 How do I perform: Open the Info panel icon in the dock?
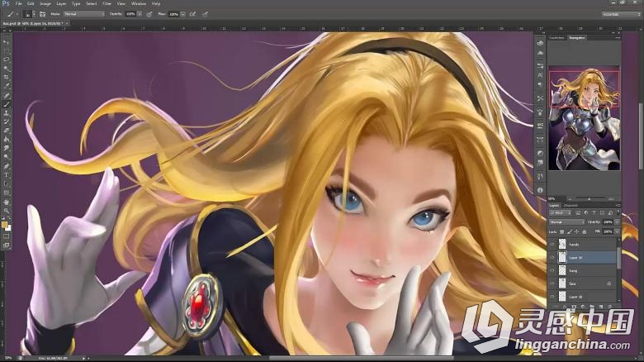click(x=540, y=190)
